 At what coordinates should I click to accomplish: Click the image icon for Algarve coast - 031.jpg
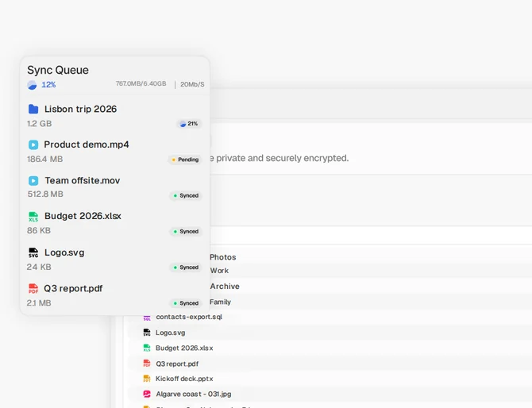[147, 394]
